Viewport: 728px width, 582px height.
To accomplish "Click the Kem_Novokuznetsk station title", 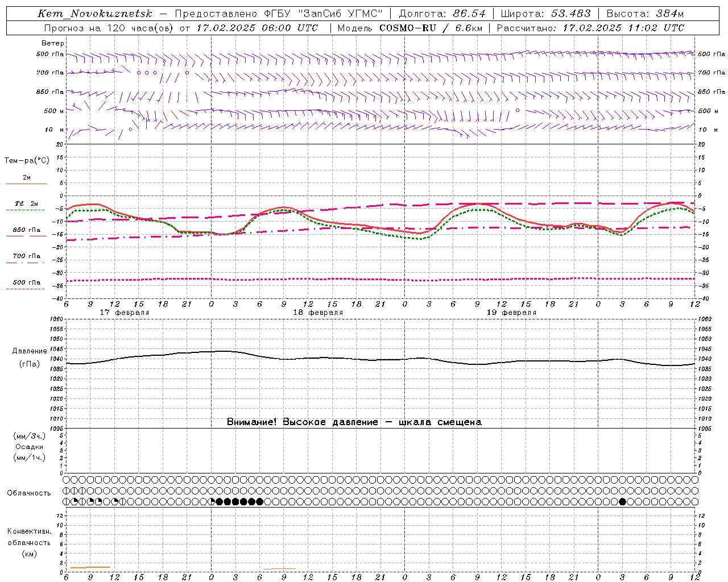I will (95, 14).
